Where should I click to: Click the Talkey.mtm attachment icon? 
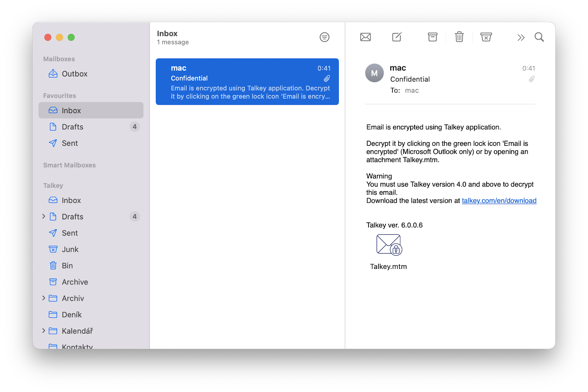tap(389, 245)
